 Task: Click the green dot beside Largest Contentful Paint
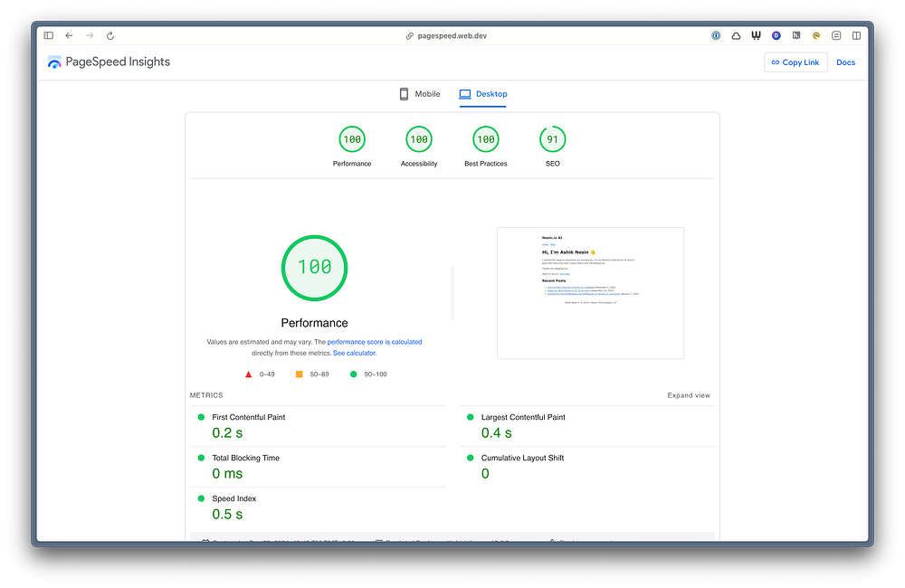pyautogui.click(x=471, y=417)
